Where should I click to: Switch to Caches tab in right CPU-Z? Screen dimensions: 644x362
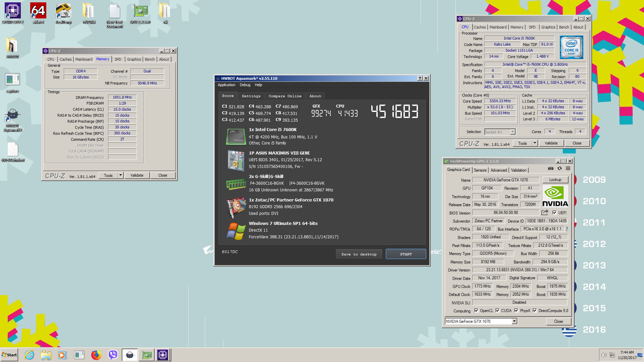tap(480, 27)
